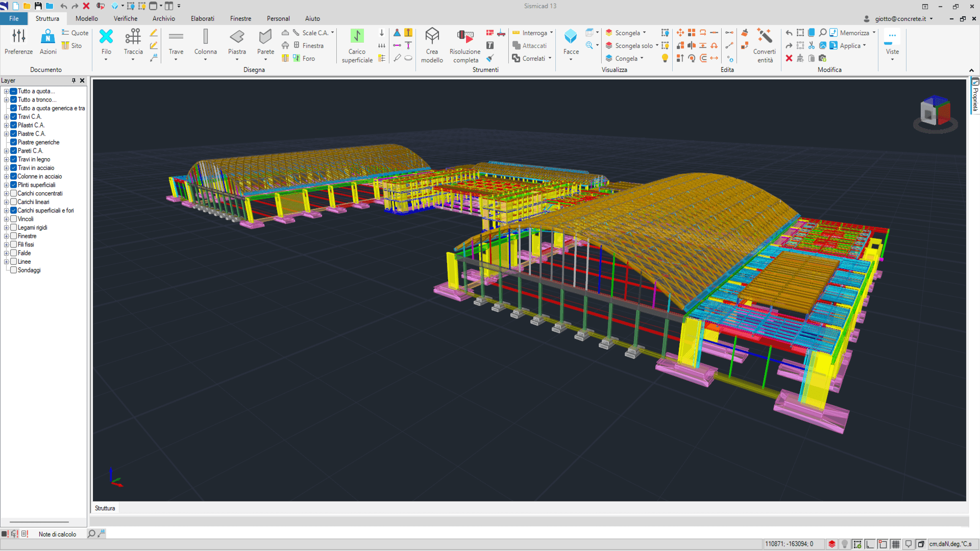Click Note di calcolo in bottom bar
Screen dimensions: 980x551
click(57, 534)
